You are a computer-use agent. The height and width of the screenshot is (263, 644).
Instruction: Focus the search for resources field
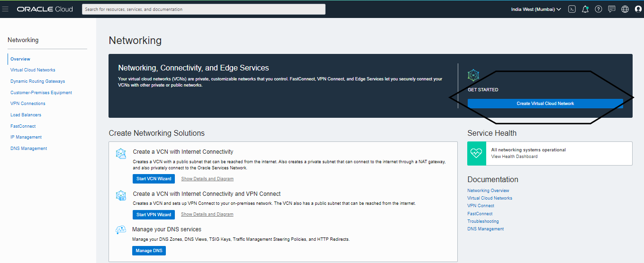click(x=204, y=9)
